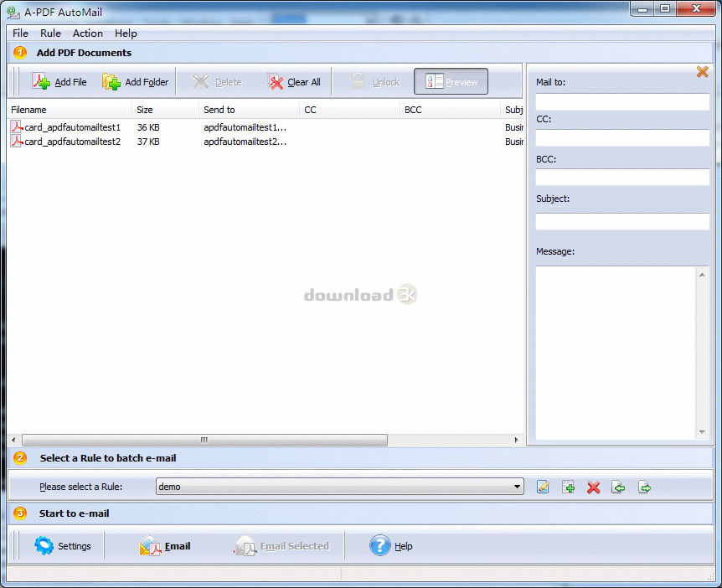
Task: Click the Add Folder toolbar button
Action: pos(135,82)
